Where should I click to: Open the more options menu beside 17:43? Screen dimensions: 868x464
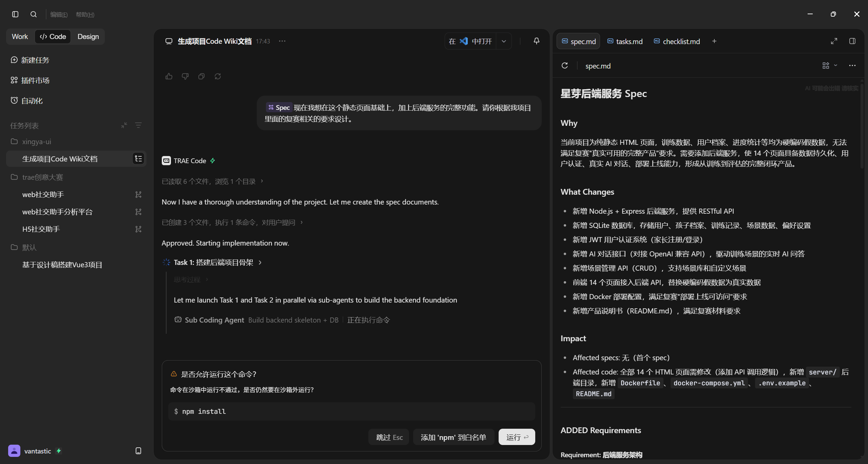[282, 41]
